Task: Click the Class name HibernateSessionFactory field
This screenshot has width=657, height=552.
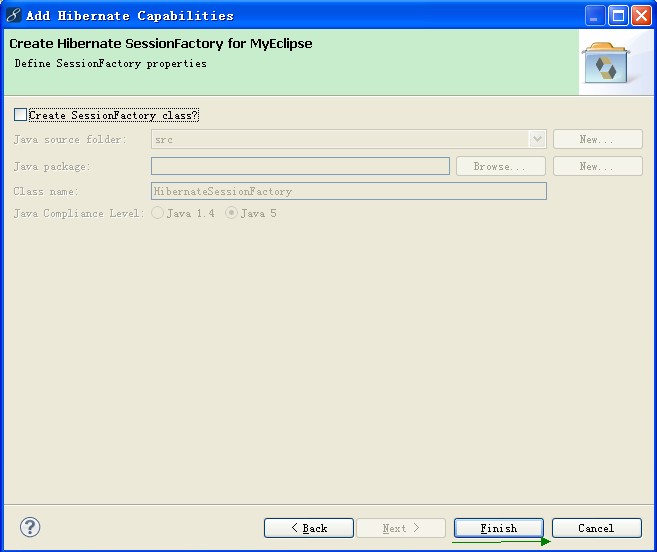Action: pos(349,191)
